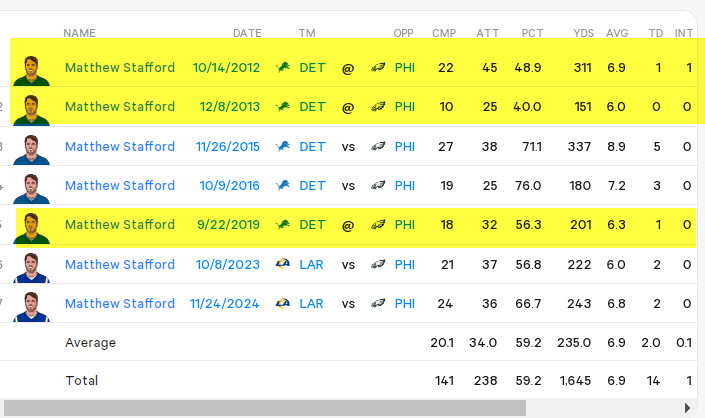
Task: Click the Eagles logo in the 9/22/2019 row
Action: pos(378,224)
